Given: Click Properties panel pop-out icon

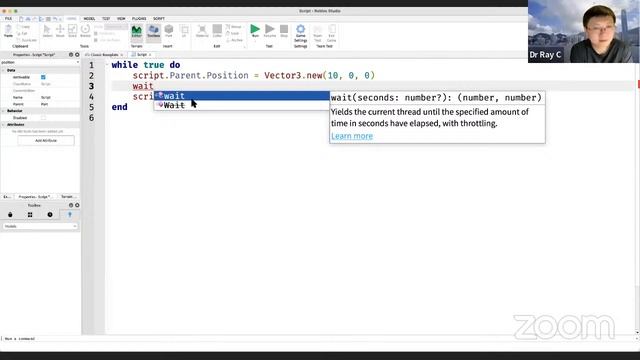Looking at the screenshot, I should point(71,54).
